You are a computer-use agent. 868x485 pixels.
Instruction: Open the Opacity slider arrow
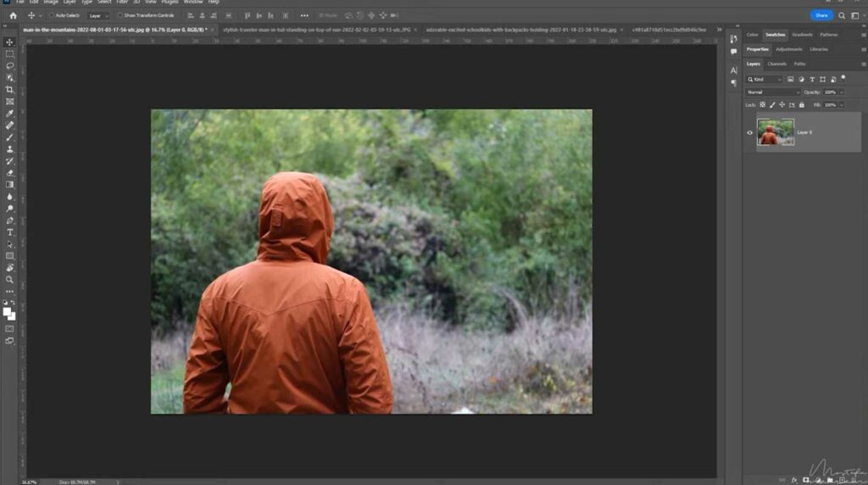coord(842,92)
